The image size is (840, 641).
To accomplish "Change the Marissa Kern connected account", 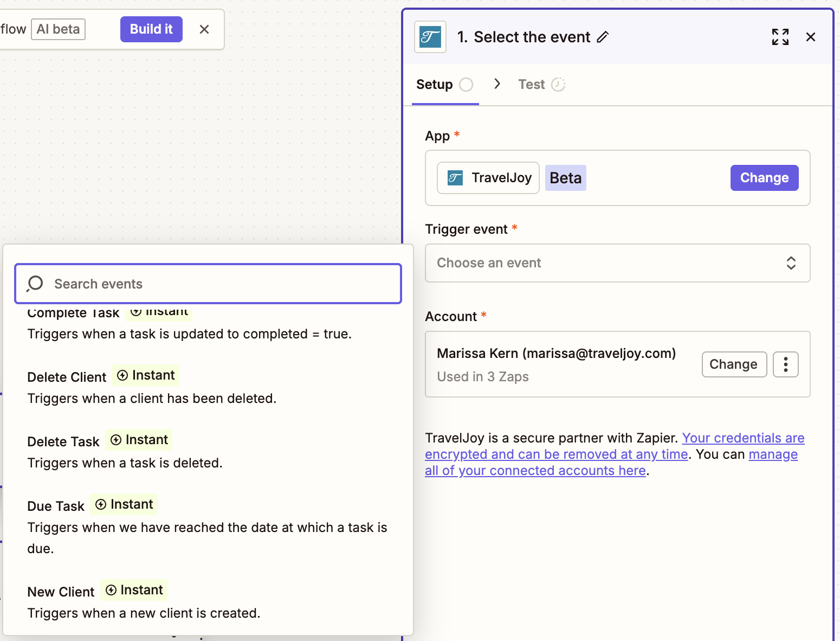I will click(x=733, y=364).
